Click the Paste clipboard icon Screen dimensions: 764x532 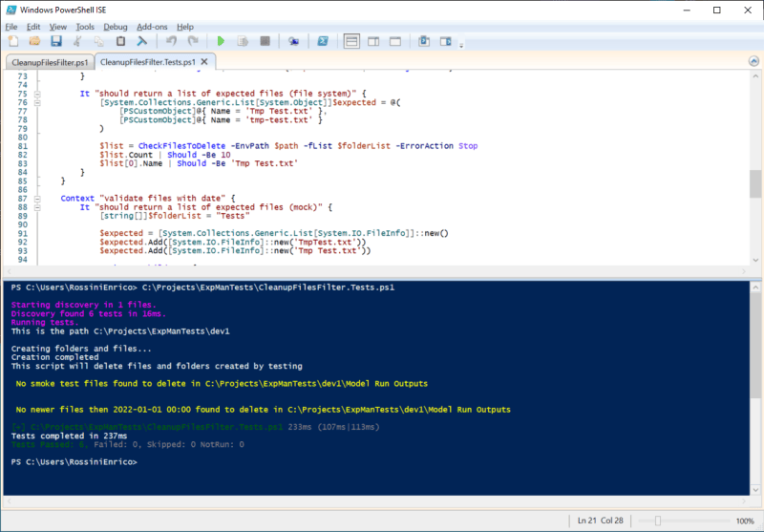coord(120,41)
